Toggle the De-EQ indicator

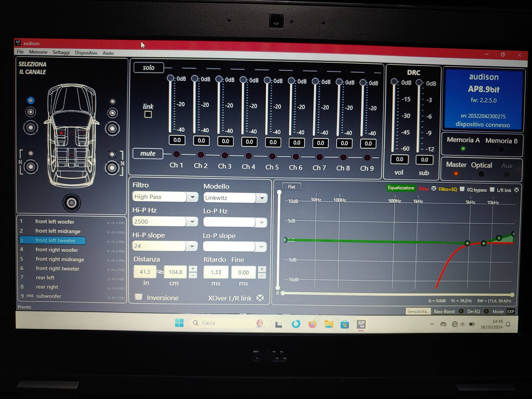(486, 311)
